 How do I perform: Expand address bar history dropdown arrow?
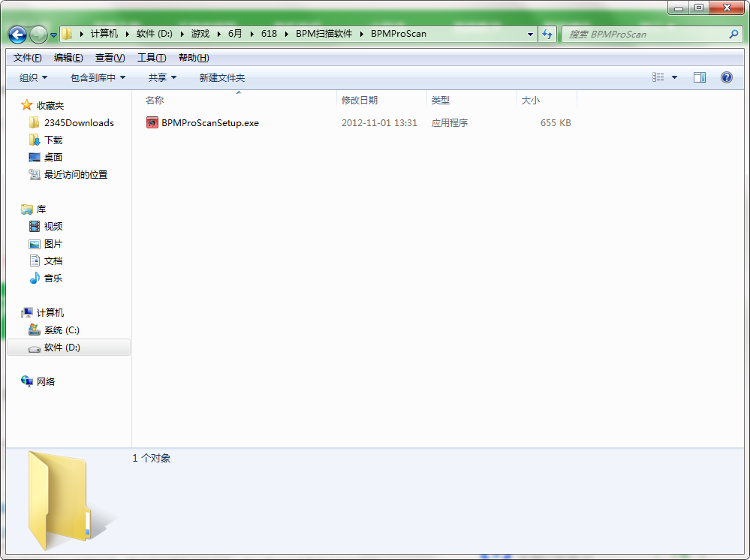click(x=530, y=34)
